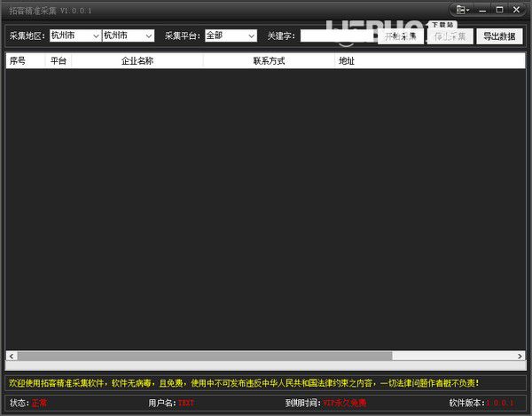
Task: Click the 停止采集 button
Action: click(450, 36)
